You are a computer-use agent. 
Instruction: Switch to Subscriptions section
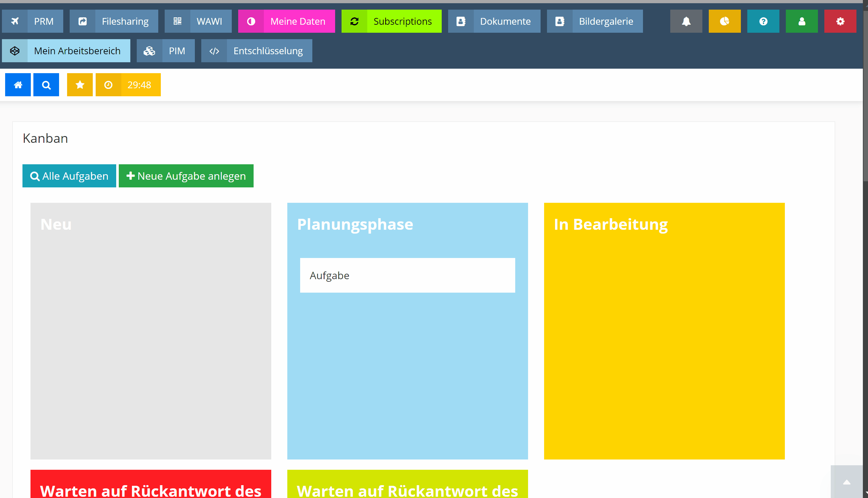coord(391,21)
